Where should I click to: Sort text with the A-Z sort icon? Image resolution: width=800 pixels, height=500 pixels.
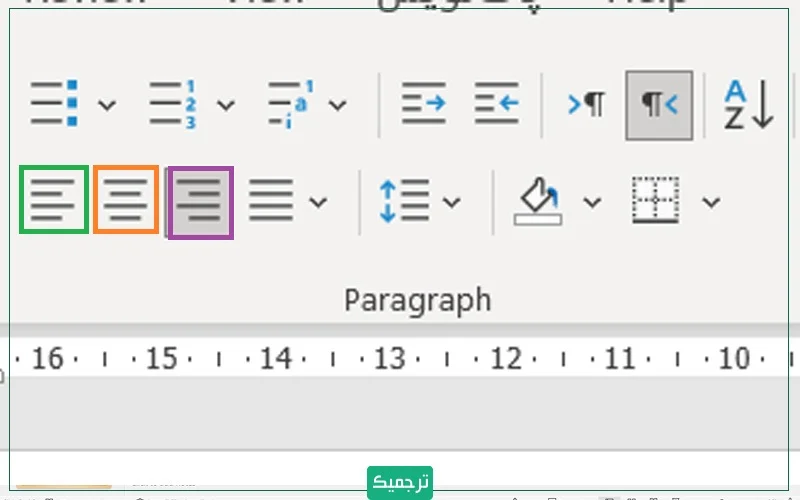[749, 103]
